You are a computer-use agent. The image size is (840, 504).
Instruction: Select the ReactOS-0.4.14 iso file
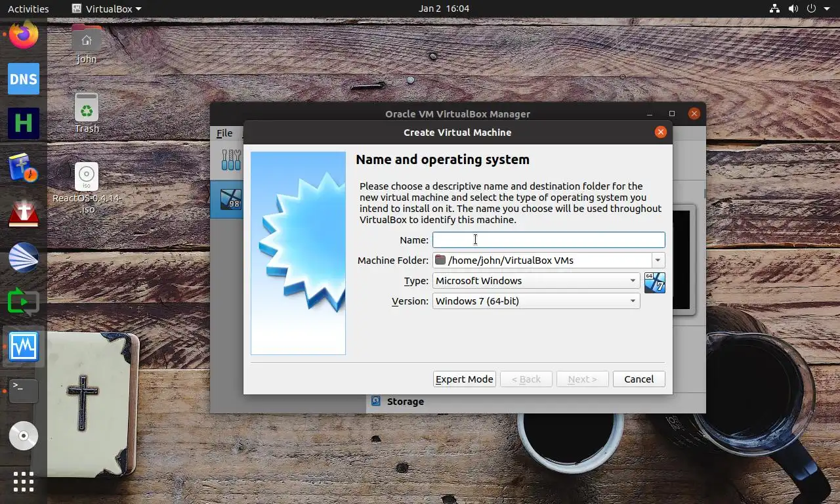coord(87,188)
